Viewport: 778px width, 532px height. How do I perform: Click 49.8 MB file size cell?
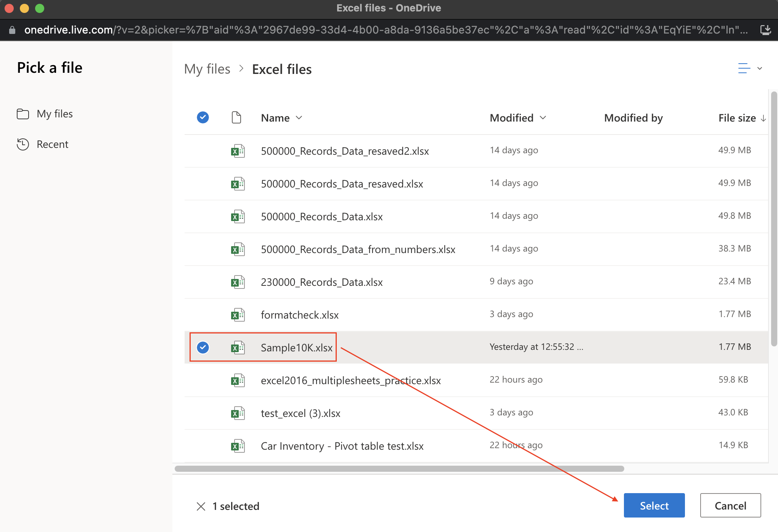point(735,216)
